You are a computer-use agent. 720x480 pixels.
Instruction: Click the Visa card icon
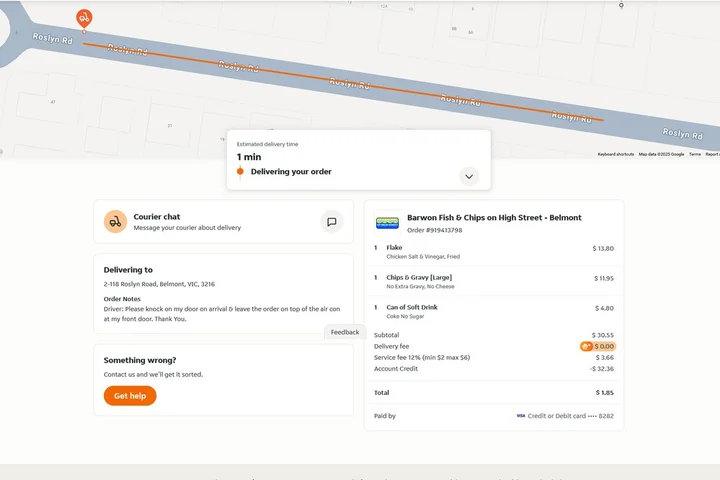point(521,415)
